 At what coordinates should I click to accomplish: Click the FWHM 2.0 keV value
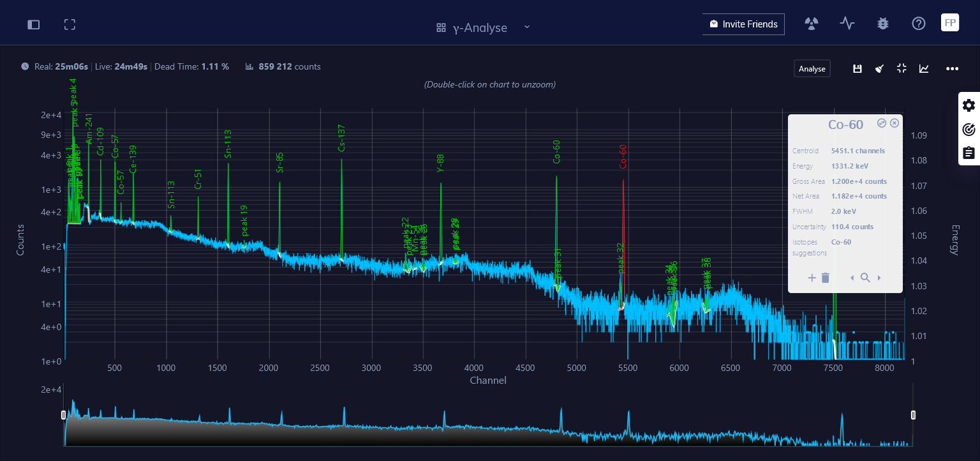pos(843,211)
